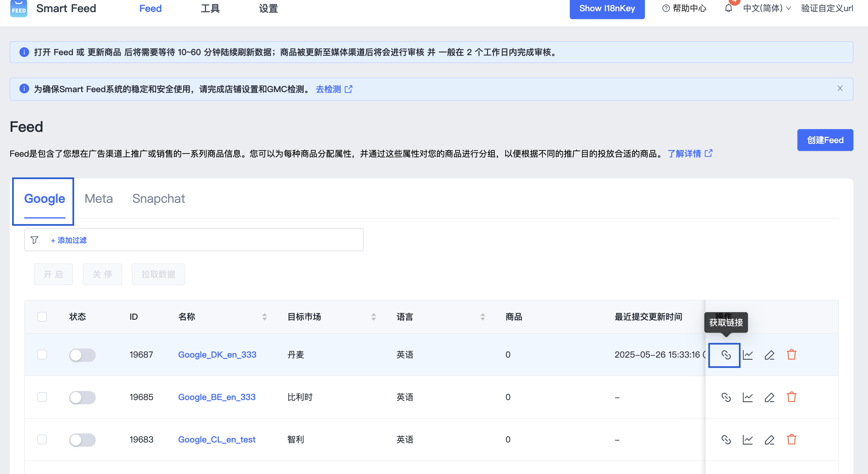Get link for Google_BE_en_333 feed
The image size is (868, 474).
point(726,397)
